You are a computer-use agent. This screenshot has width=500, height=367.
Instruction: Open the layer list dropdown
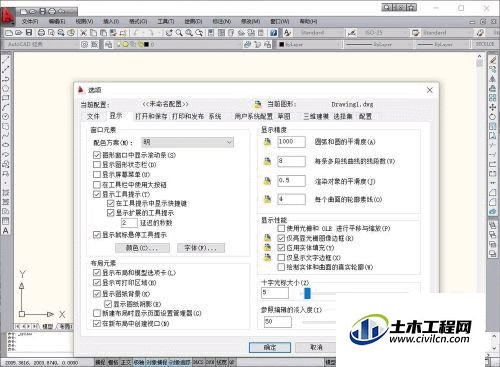point(177,44)
